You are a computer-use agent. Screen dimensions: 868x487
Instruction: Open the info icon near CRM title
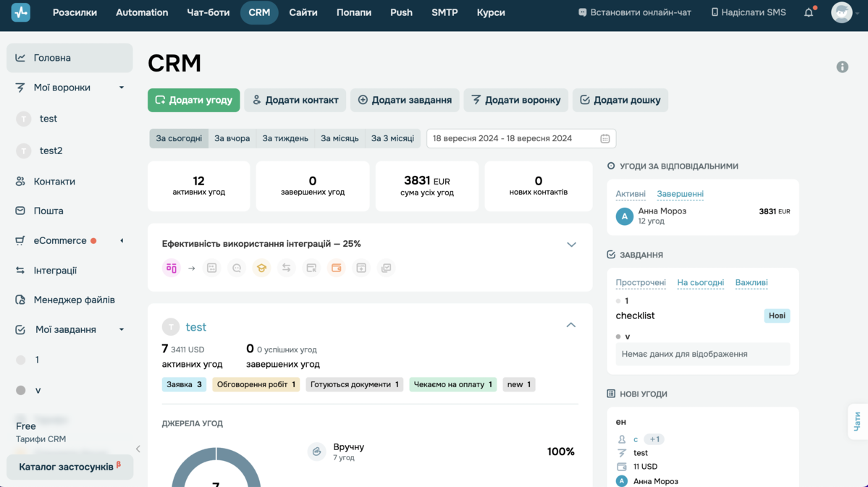(842, 67)
